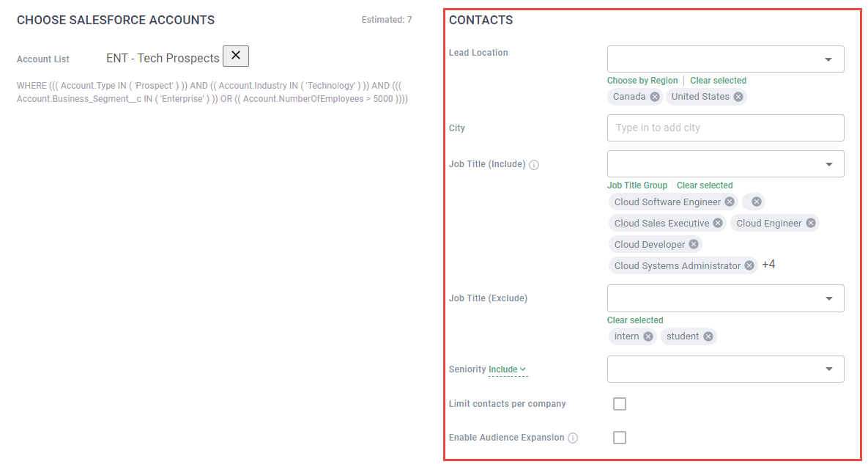
Task: Click the City text input field
Action: pos(725,128)
